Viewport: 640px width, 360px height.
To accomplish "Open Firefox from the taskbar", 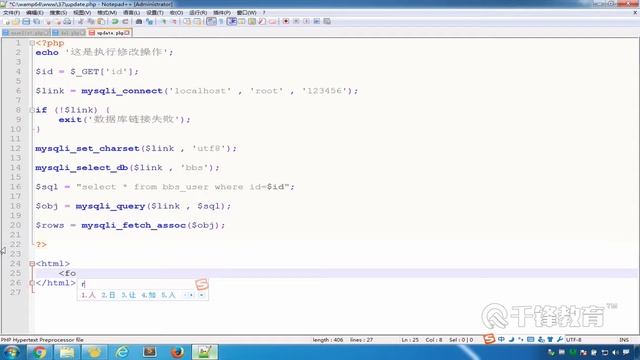I will [177, 352].
